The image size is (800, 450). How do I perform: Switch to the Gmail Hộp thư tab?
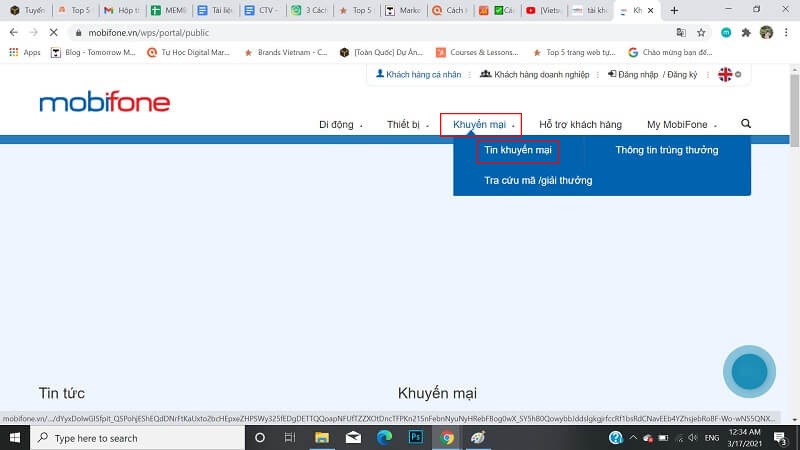pyautogui.click(x=122, y=10)
